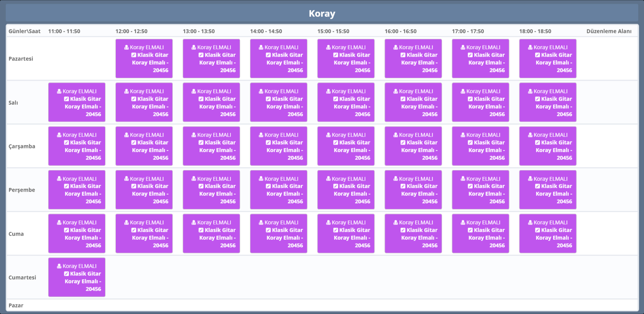
Task: Click teacher icon in Pazartesi 12:00 lesson
Action: pos(127,47)
